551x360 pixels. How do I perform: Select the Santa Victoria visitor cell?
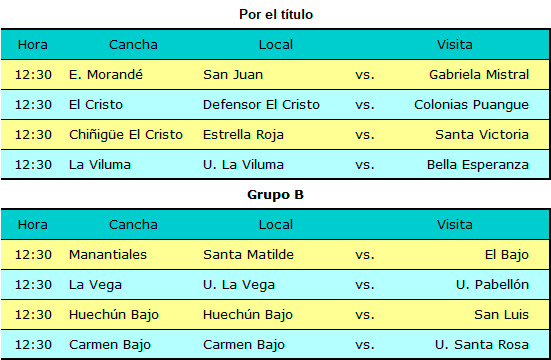pos(482,135)
